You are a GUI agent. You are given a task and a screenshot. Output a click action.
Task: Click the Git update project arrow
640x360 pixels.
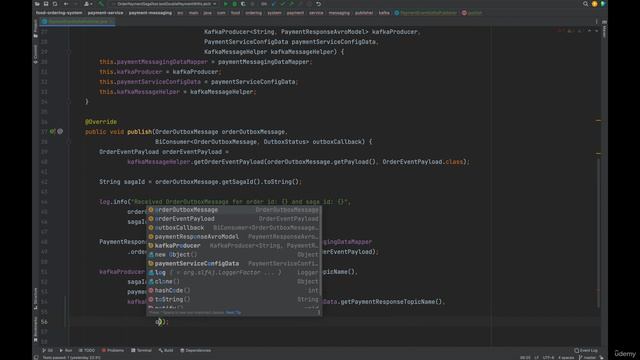(x=274, y=4)
